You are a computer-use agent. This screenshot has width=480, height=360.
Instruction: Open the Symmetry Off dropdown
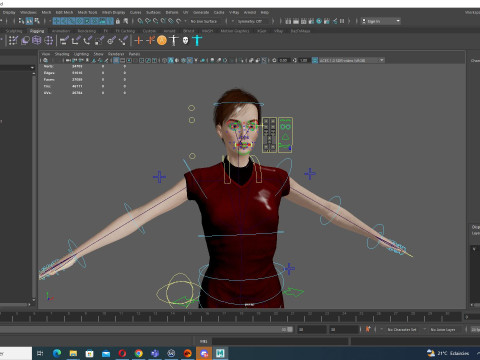click(x=253, y=21)
